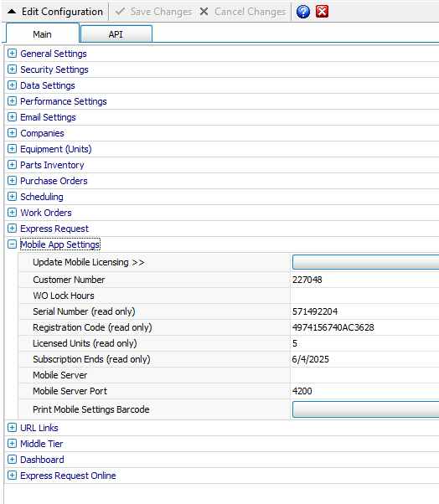Click the empty WO Lock Hours field
The height and width of the screenshot is (504, 439).
pos(364,296)
